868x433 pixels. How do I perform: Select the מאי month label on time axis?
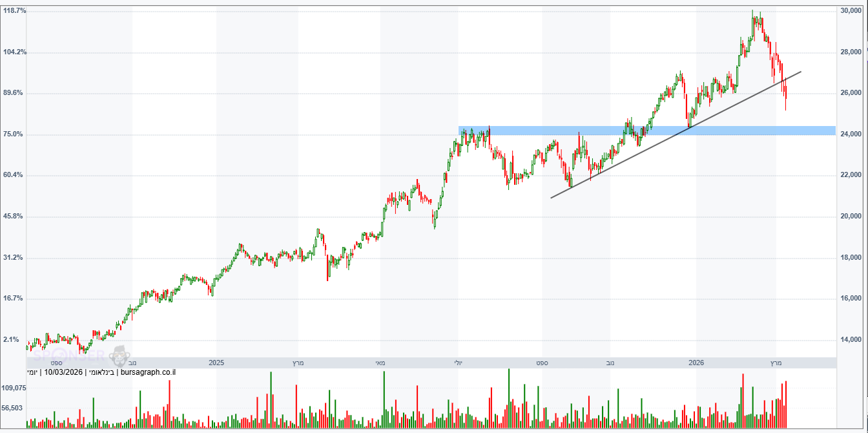(380, 363)
